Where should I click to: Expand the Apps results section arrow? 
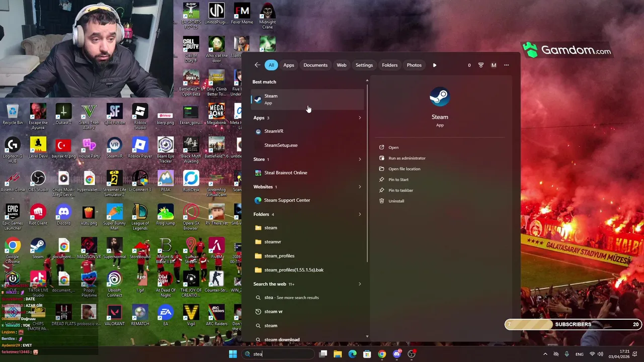[x=359, y=118]
